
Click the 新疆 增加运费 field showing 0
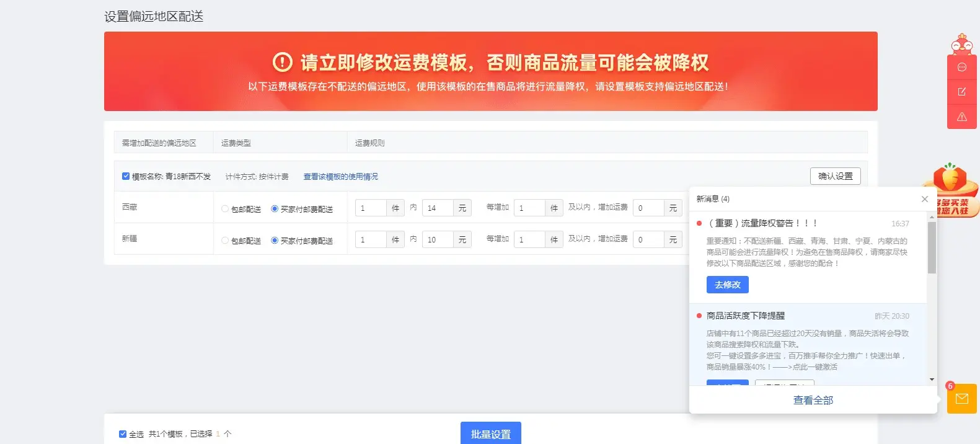(648, 239)
